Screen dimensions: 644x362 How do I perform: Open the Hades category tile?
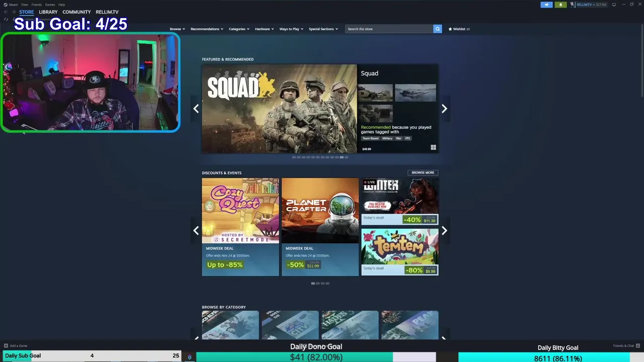point(350,325)
